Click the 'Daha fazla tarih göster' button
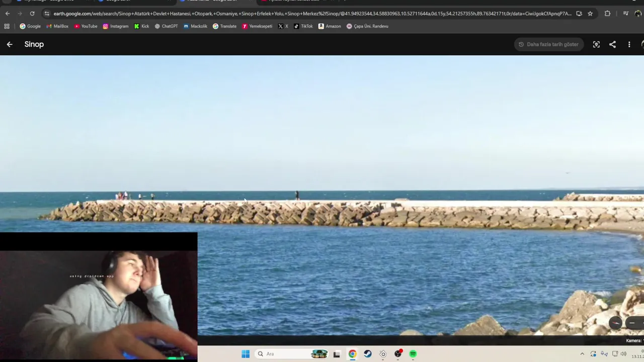Screen dimensions: 644x362 (x=549, y=44)
